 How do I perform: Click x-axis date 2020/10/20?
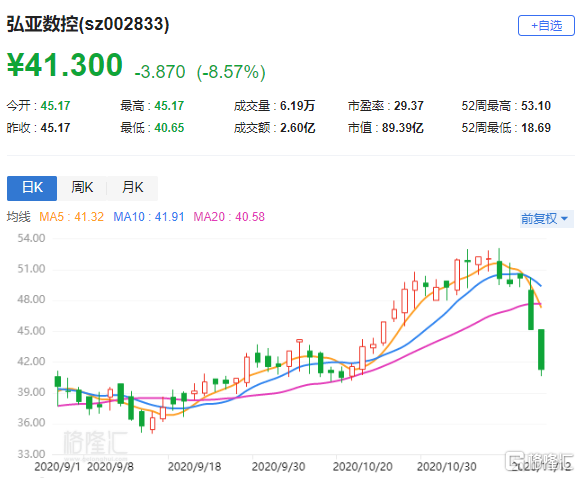click(x=362, y=467)
